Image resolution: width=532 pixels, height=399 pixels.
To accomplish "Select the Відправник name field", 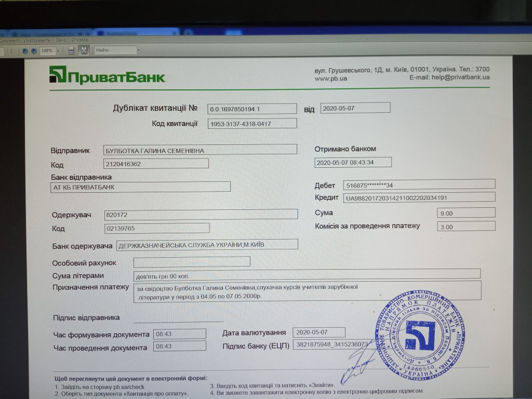I will [200, 150].
